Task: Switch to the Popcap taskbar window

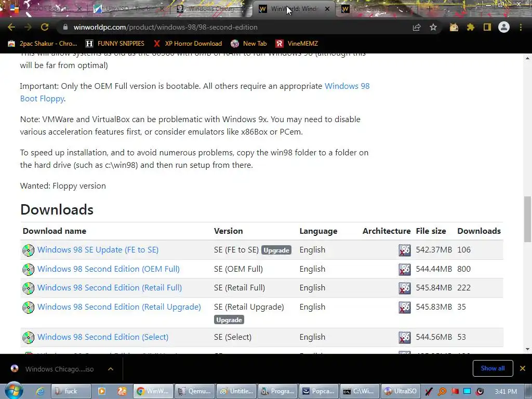Action: [320, 392]
